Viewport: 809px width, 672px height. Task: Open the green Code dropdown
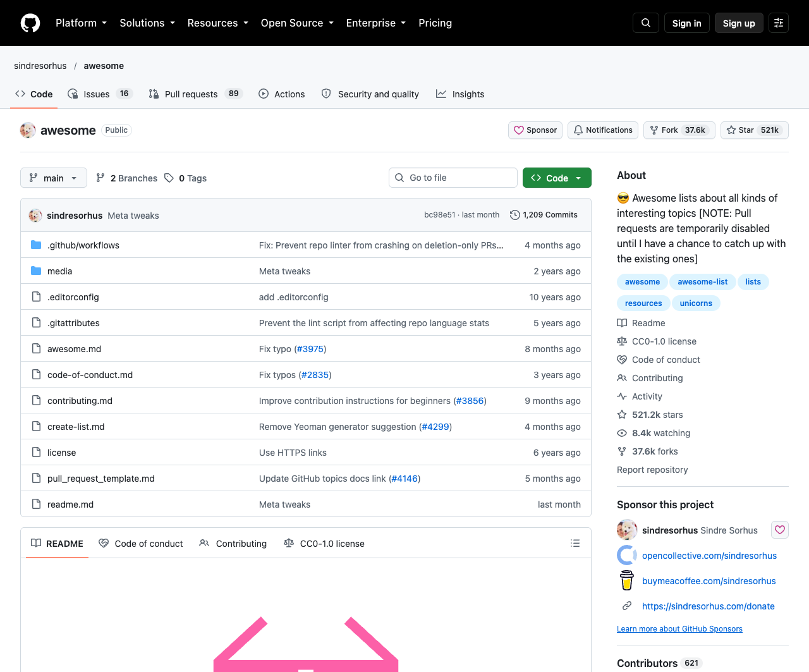pos(557,178)
